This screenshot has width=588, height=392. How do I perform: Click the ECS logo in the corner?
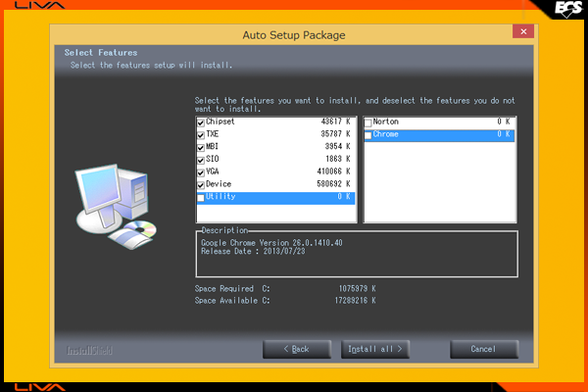coord(567,9)
